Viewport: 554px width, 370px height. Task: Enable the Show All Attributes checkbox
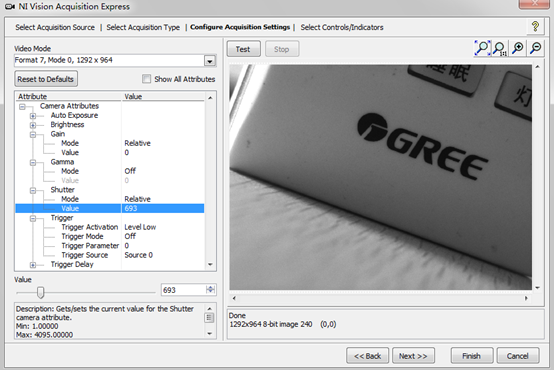pos(146,79)
